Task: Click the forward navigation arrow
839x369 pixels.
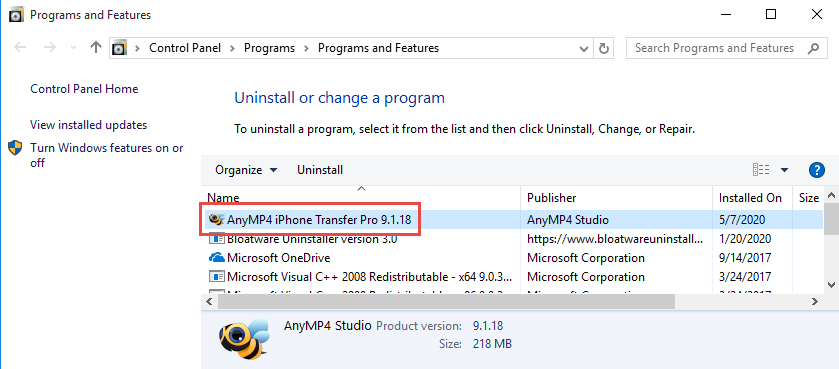Action: click(x=50, y=48)
